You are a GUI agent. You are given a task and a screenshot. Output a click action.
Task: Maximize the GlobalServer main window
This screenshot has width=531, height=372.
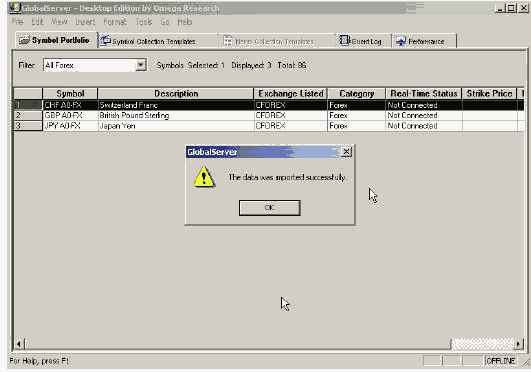511,8
